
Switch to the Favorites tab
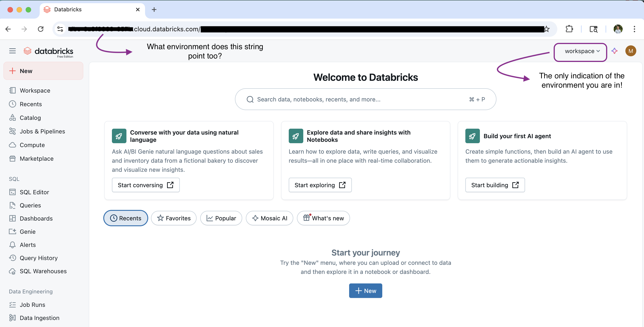[x=173, y=218]
